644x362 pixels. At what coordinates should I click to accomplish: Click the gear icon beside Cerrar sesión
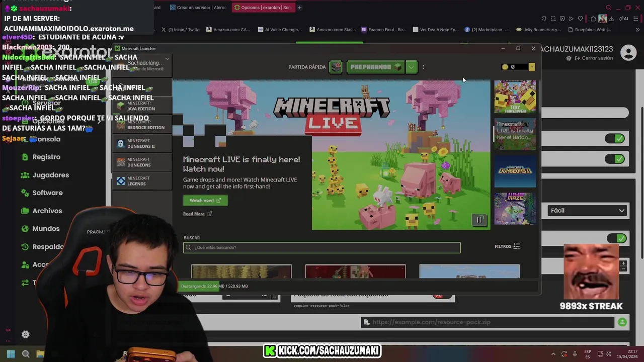coord(569,58)
